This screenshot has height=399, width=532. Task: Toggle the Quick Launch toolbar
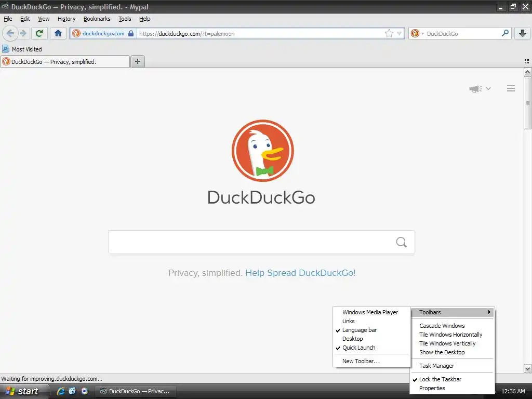pos(371,348)
